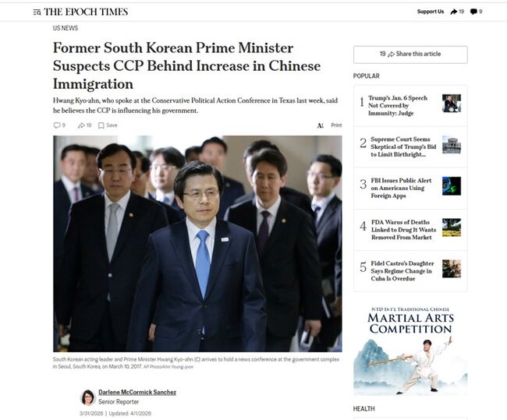This screenshot has width=507, height=420.
Task: Click Fidel Castro's Daughter story thumbnail
Action: pyautogui.click(x=452, y=269)
